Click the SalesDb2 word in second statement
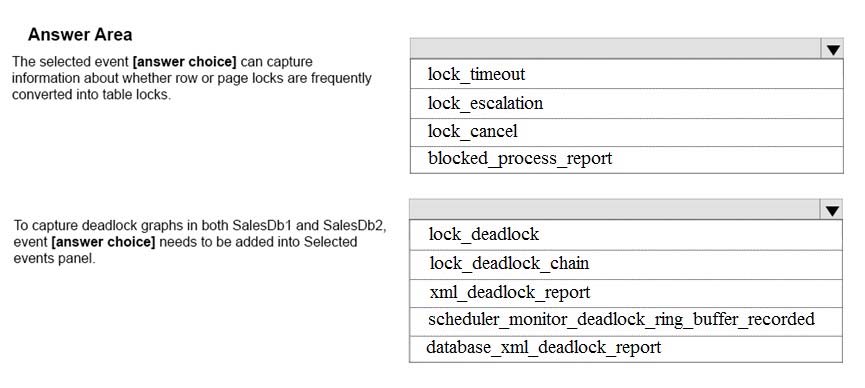 [x=354, y=225]
